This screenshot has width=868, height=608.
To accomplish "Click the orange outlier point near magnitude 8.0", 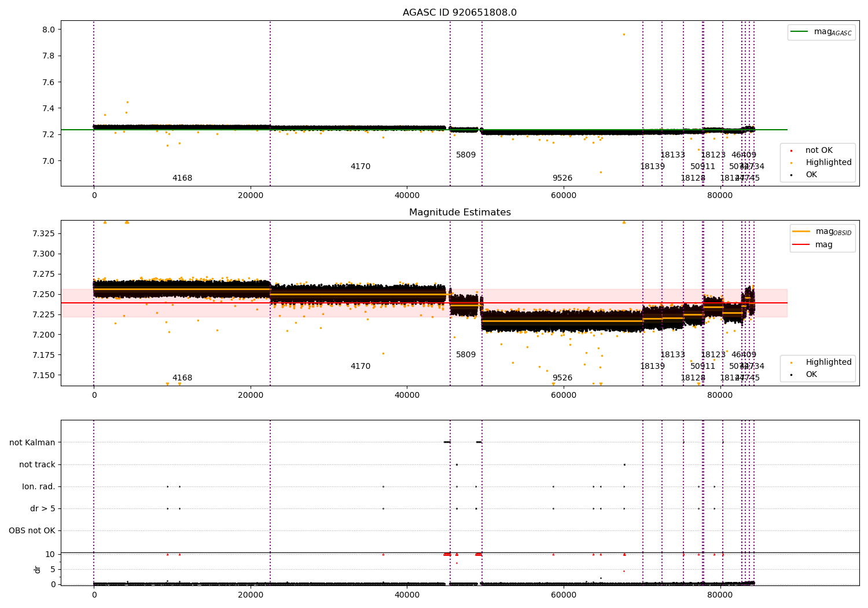I will click(624, 34).
